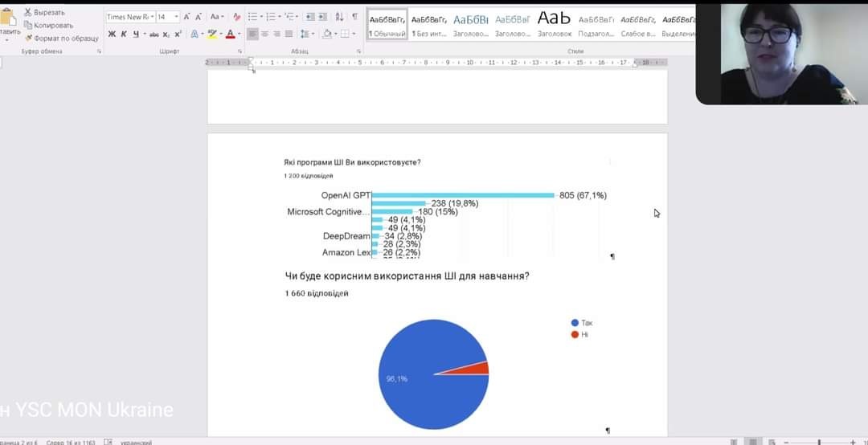Screen dimensions: 868x445
Task: Apply the 'Заголовок' title style
Action: [555, 24]
